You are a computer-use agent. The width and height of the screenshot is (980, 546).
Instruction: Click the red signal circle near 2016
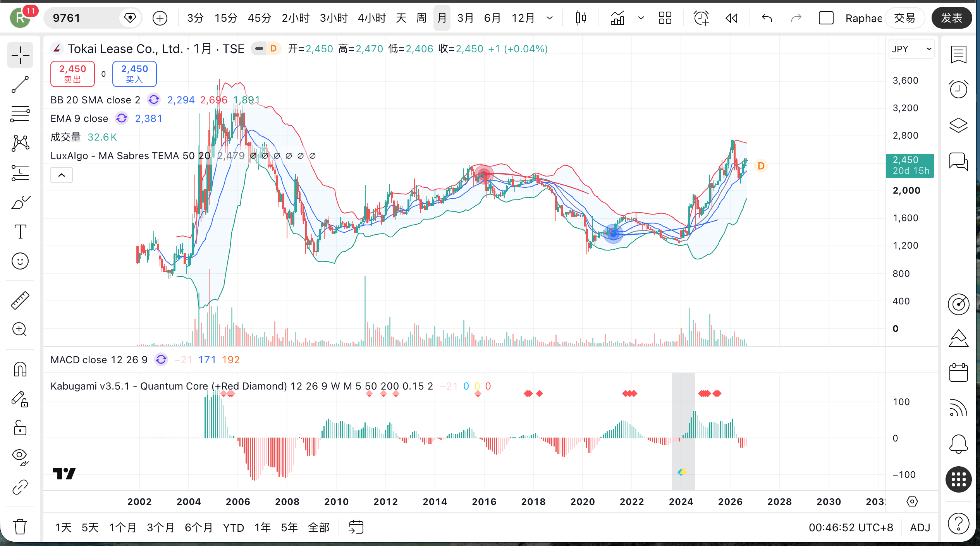[x=484, y=174]
